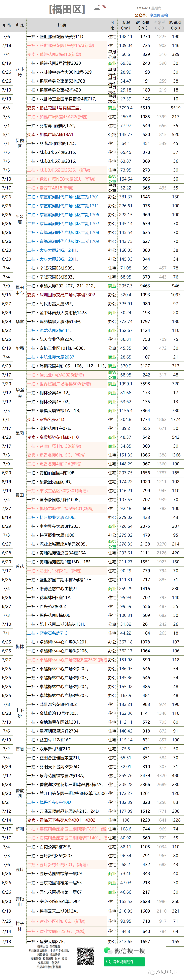This screenshot has width=184, height=980.
Task: Click the row 深圳国际交易广场写字楼3302
Action: point(92,295)
